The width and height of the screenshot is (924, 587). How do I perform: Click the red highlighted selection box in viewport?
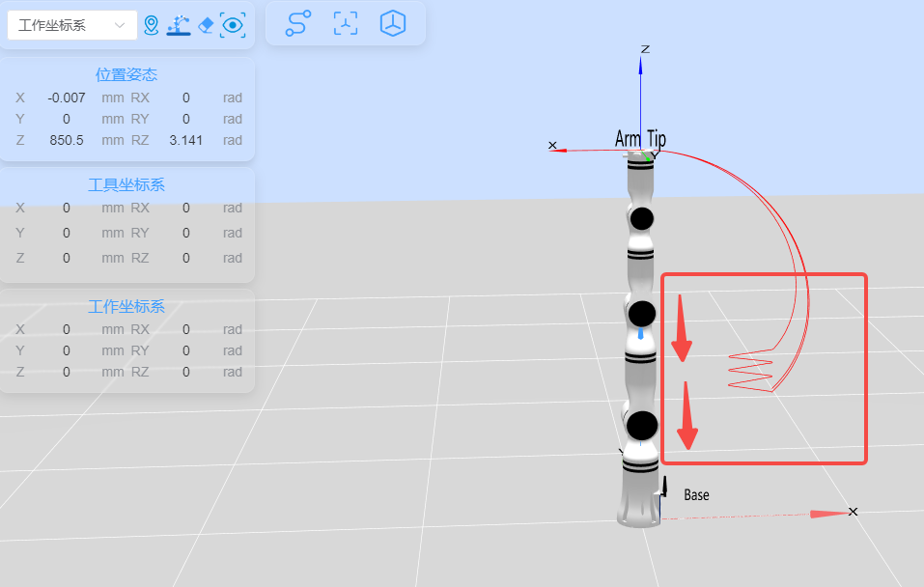pos(764,368)
